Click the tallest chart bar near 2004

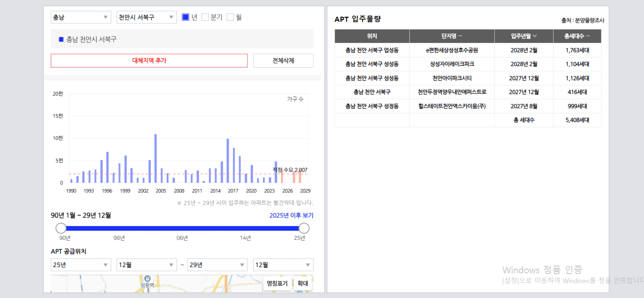click(155, 158)
